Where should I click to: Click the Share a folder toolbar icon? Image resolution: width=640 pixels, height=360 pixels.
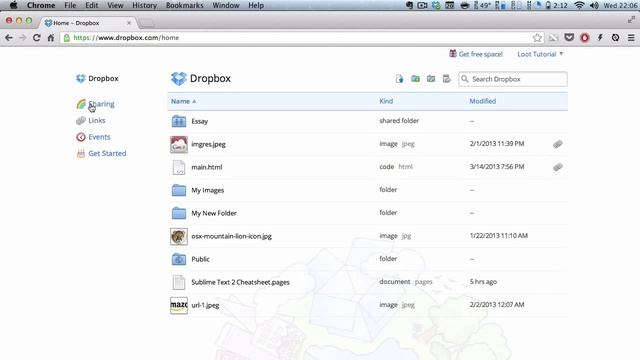coord(431,79)
